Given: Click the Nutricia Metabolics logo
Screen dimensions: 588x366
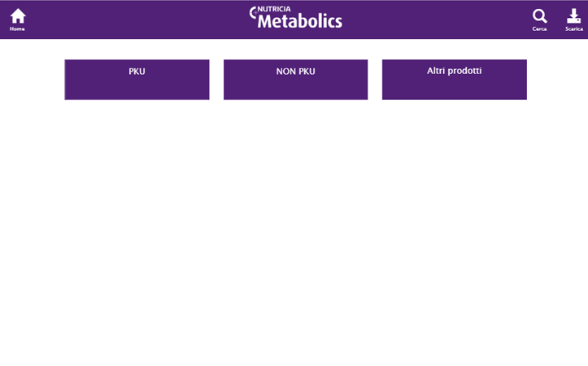Looking at the screenshot, I should pos(296,18).
